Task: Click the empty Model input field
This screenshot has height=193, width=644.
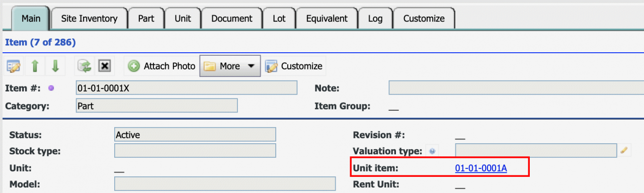Action: (225, 184)
